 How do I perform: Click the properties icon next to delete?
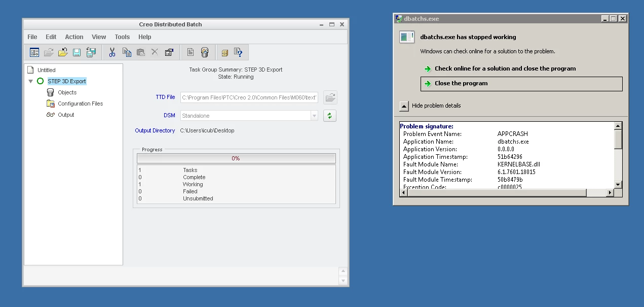click(169, 52)
